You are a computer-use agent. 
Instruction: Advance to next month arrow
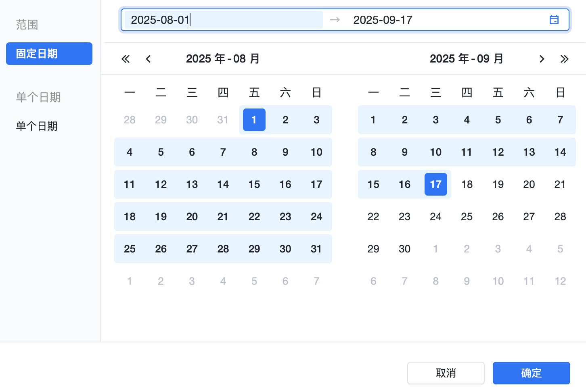pos(542,59)
